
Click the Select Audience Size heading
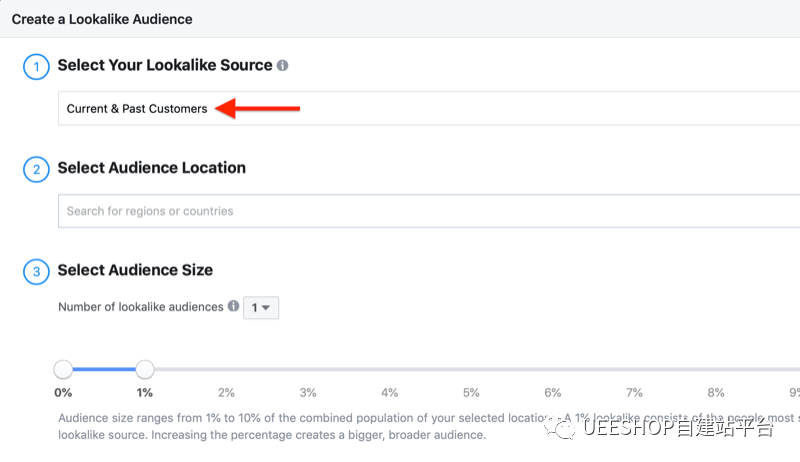click(135, 270)
